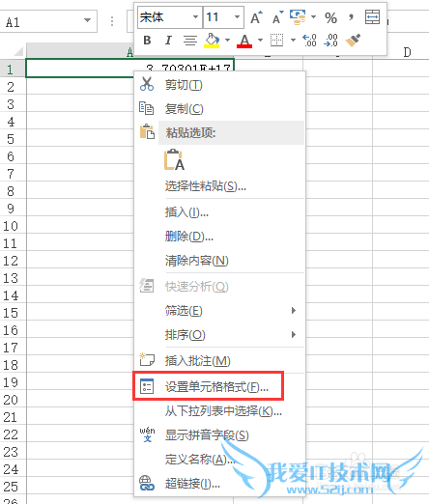The image size is (429, 504).
Task: Open the Name Box dropdown arrow
Action: coord(87,20)
